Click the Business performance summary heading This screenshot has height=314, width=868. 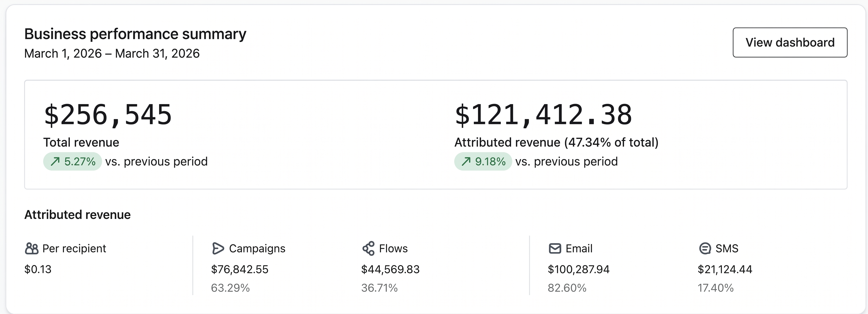pyautogui.click(x=135, y=33)
